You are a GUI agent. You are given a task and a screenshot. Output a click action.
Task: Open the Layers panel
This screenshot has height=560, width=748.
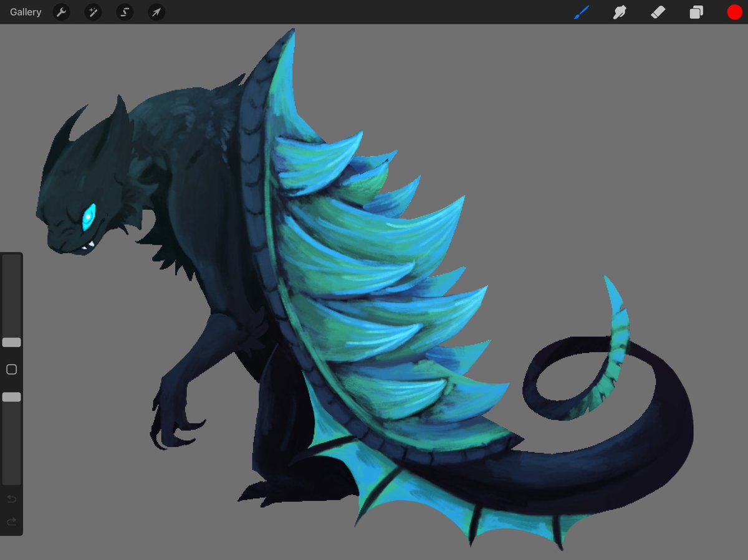coord(696,12)
